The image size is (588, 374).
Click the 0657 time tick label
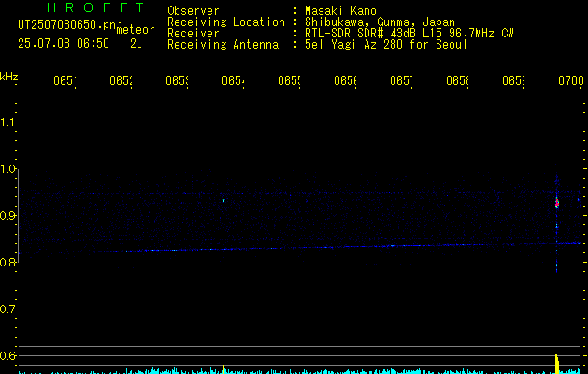click(x=401, y=80)
